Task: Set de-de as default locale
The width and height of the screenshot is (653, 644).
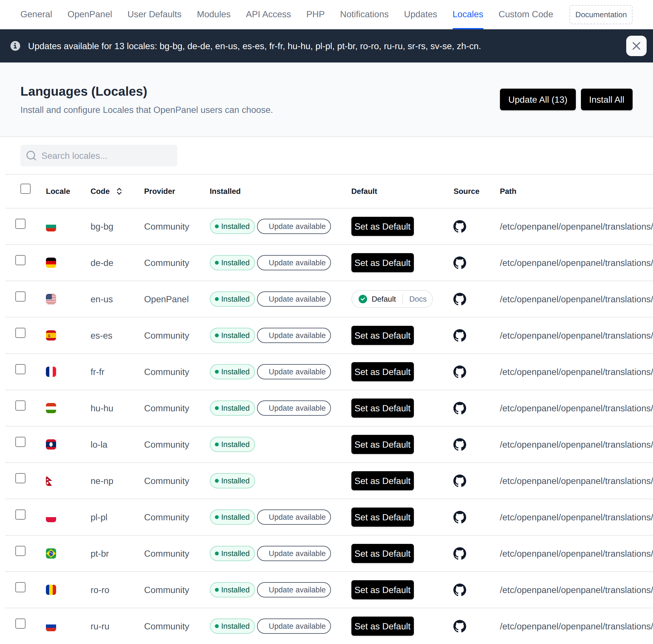Action: 382,262
